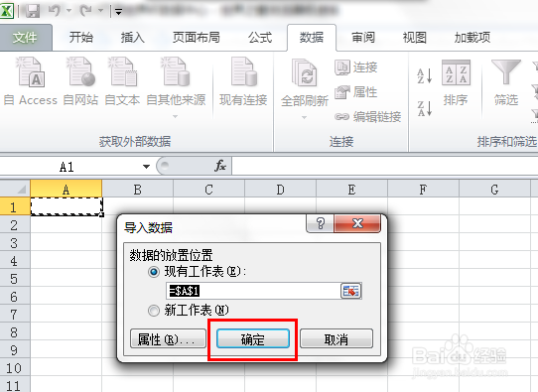The image size is (538, 392).
Task: Confirm import with 确定 button
Action: (x=253, y=338)
